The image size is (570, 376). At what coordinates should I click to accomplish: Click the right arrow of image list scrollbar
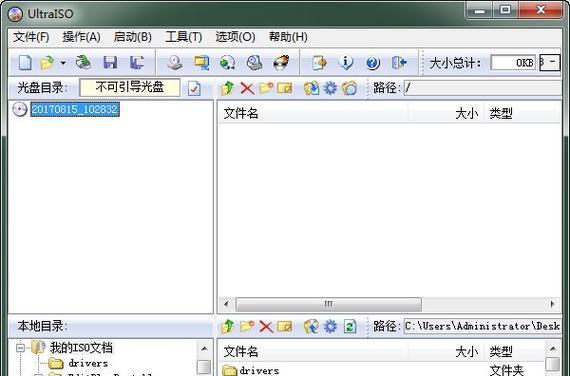point(553,304)
